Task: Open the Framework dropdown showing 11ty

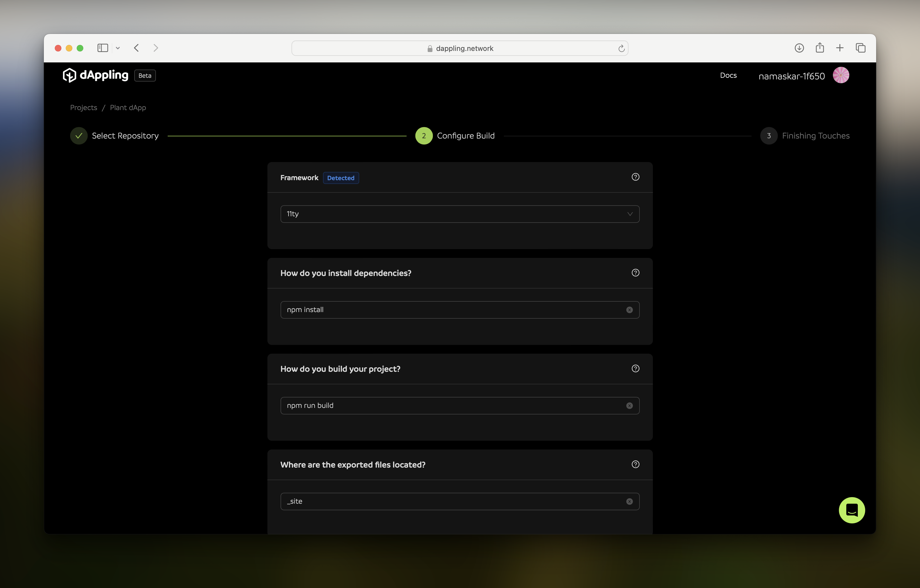Action: (x=460, y=214)
